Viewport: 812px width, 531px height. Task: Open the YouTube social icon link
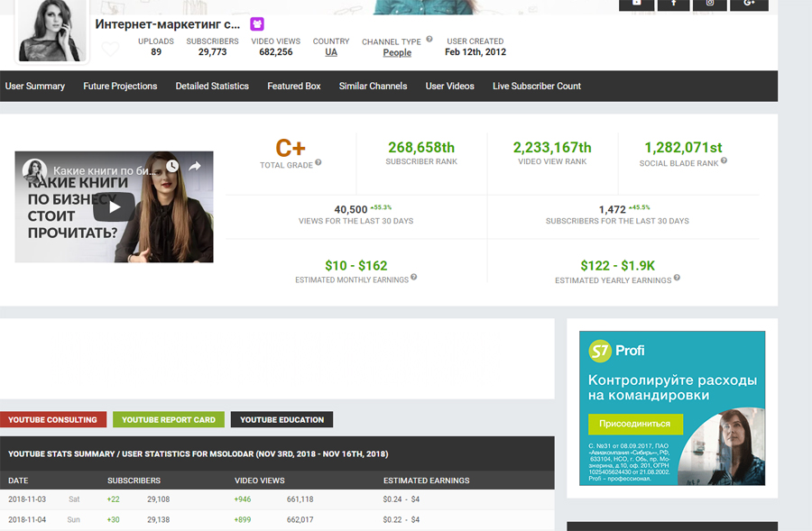point(637,5)
